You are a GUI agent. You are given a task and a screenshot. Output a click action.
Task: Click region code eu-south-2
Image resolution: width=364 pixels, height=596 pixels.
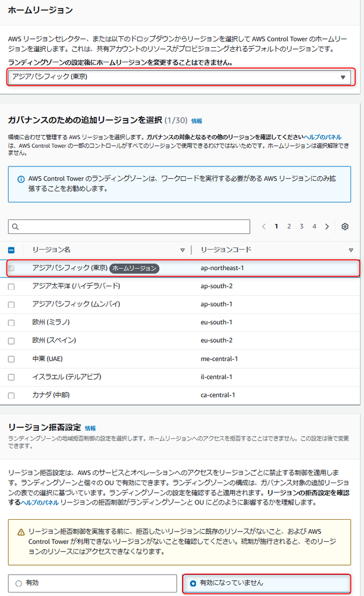[217, 340]
